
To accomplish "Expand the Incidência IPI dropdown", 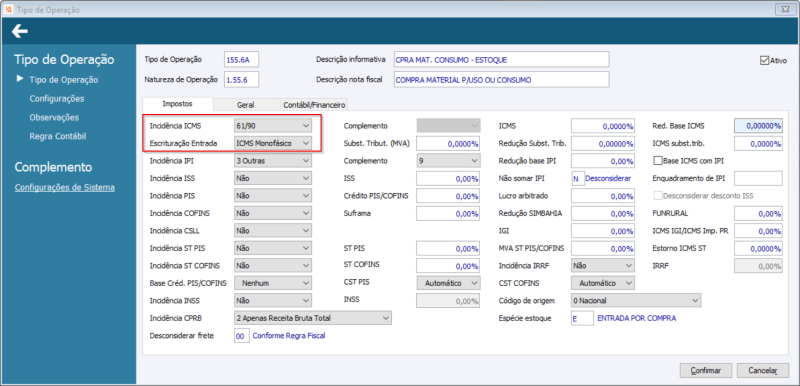I will [x=272, y=161].
